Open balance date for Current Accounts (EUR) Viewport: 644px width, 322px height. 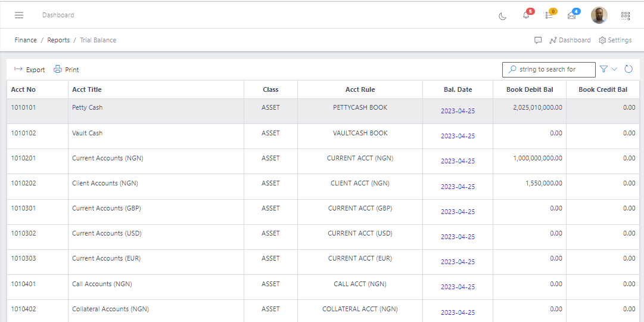[x=458, y=262]
